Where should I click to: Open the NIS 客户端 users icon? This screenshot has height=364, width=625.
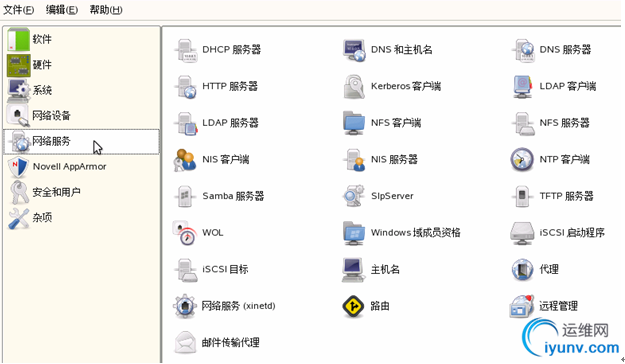click(x=185, y=160)
